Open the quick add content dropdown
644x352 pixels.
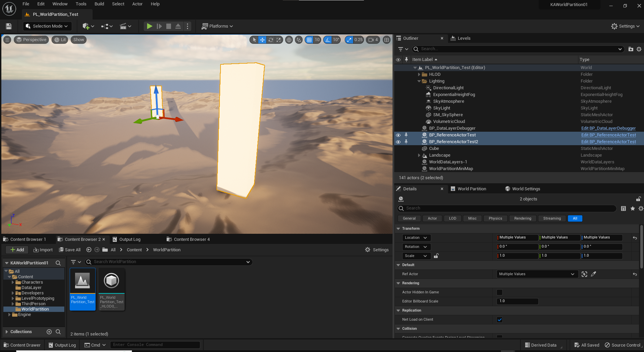pos(88,26)
